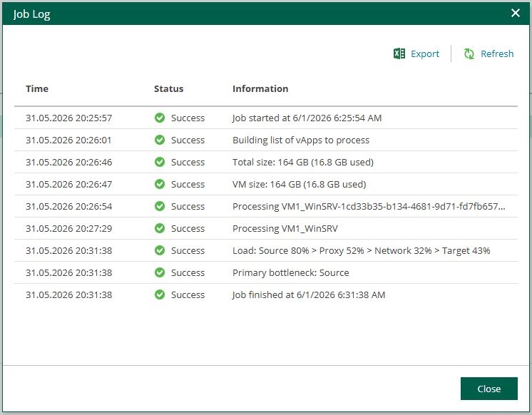
Task: Click the Export link text
Action: tap(425, 53)
